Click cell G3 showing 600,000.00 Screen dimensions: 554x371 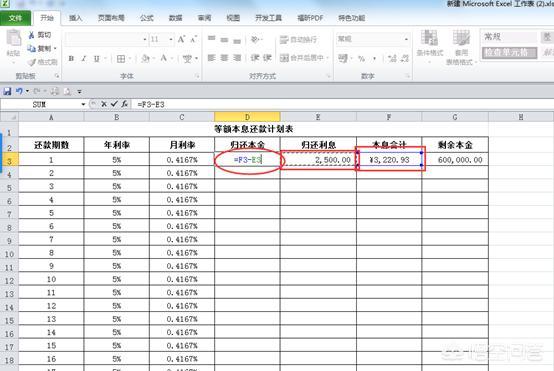click(x=455, y=160)
